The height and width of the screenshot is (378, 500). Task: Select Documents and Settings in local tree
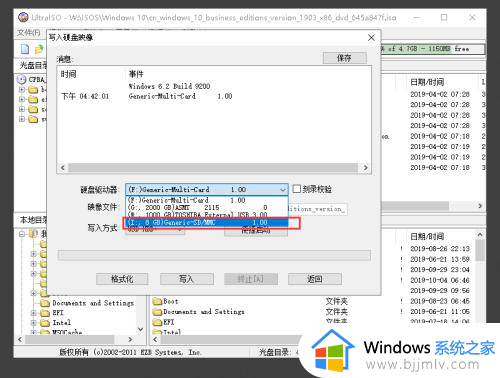tap(93, 303)
